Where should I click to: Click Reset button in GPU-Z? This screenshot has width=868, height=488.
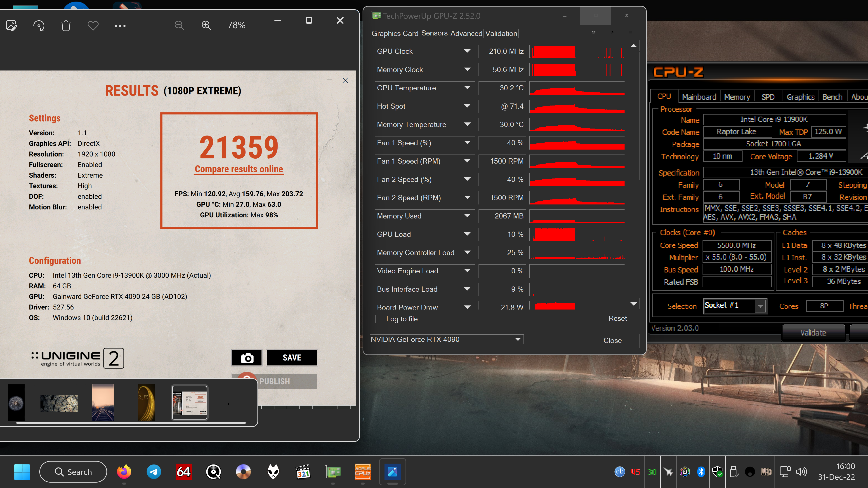tap(618, 318)
